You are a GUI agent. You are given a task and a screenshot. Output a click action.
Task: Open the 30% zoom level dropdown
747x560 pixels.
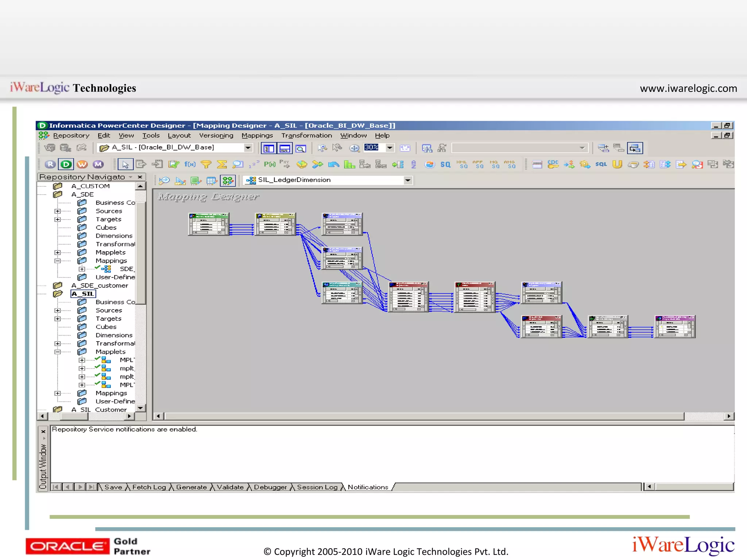coord(390,148)
